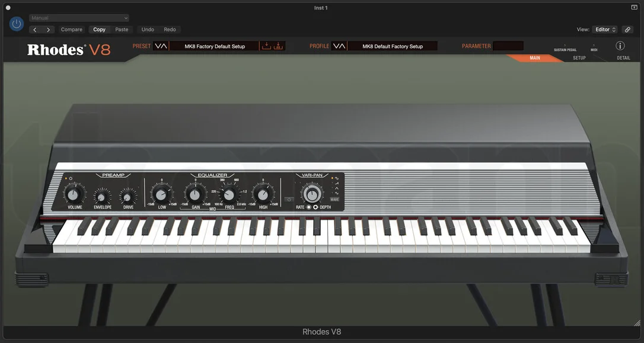Click the Mid Gain knob

(195, 195)
